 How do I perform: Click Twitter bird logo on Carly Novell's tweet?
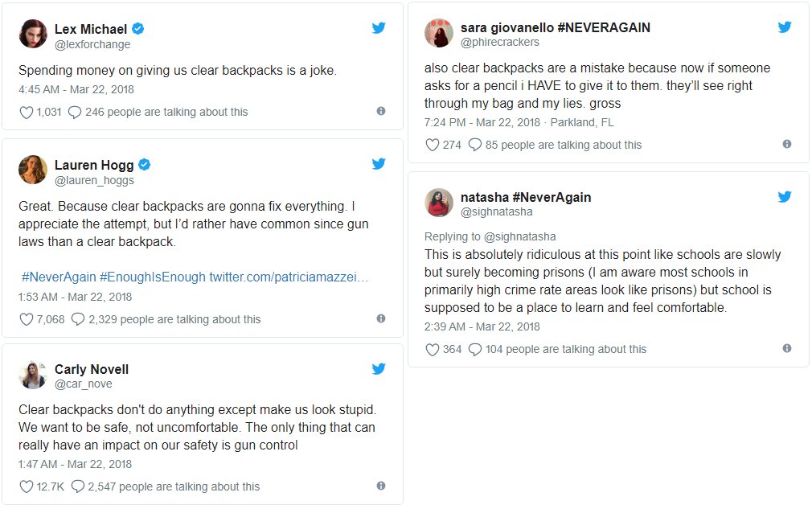[379, 369]
